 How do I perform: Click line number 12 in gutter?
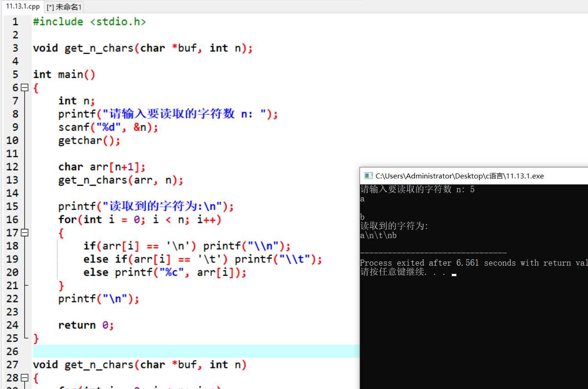12,167
